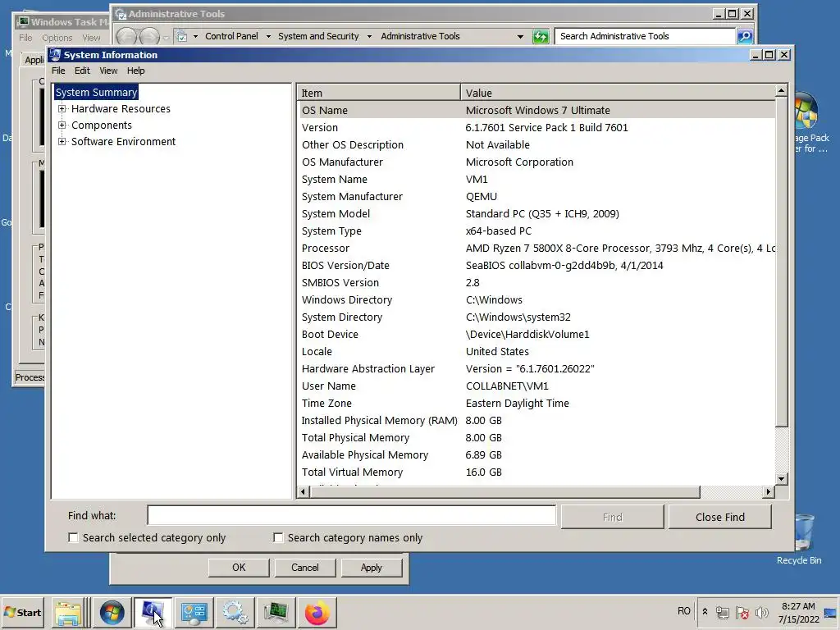Click Administrative Tools breadcrumb
The width and height of the screenshot is (840, 630).
[x=420, y=36]
